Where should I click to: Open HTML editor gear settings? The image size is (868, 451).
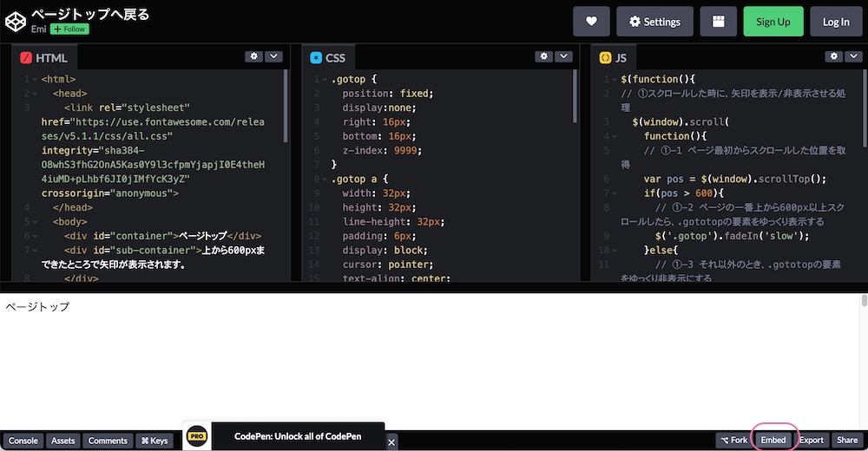253,56
